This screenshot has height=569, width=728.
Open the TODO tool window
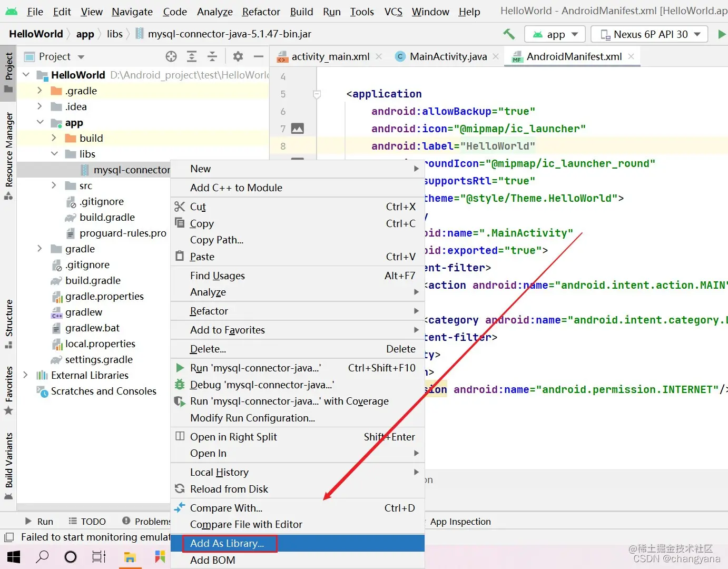(x=87, y=521)
